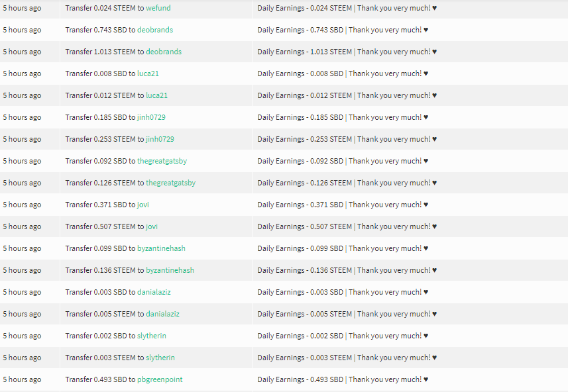Open jinh0729 link in 0.185 SBD row
The height and width of the screenshot is (392, 568).
pyautogui.click(x=151, y=117)
